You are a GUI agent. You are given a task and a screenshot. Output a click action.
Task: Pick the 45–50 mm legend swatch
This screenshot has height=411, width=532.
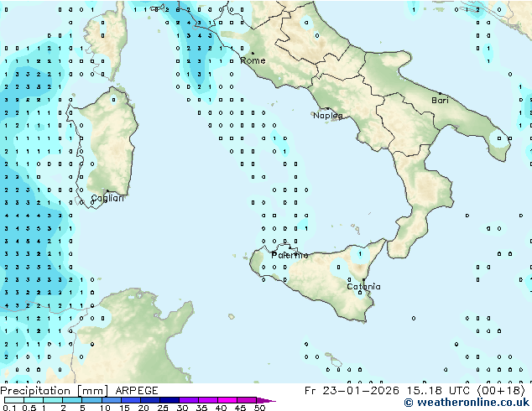click(x=247, y=400)
